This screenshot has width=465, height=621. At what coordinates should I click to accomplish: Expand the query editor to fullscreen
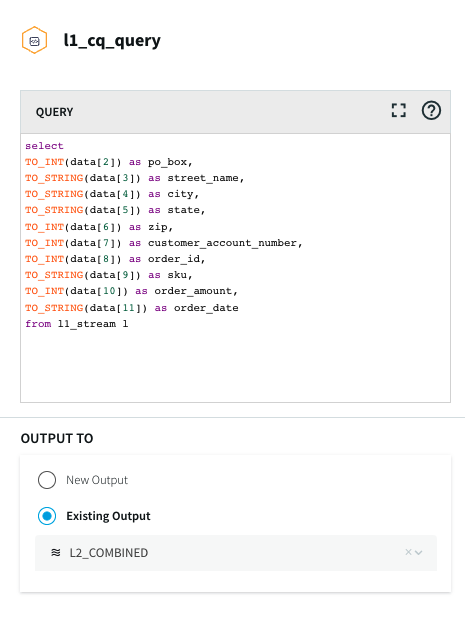[398, 110]
